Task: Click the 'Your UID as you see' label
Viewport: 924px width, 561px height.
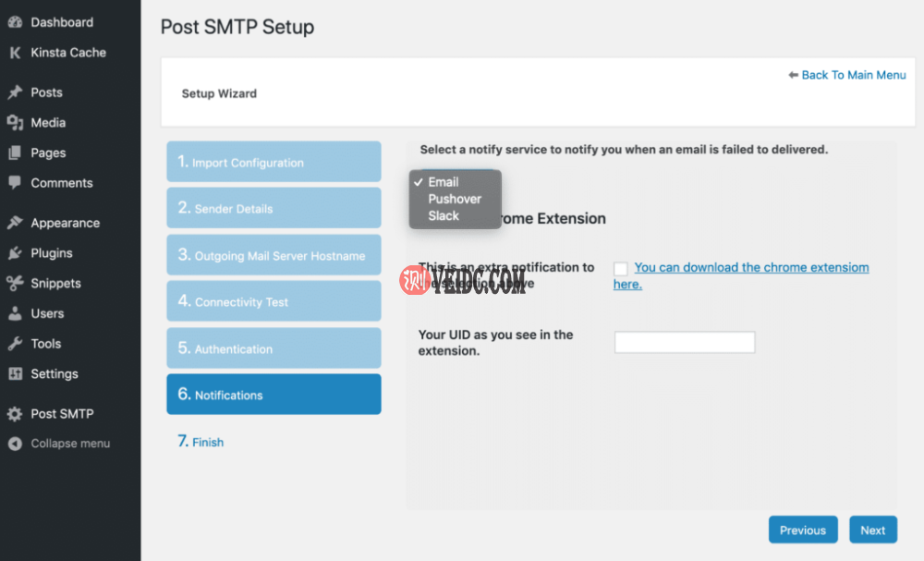Action: tap(495, 342)
